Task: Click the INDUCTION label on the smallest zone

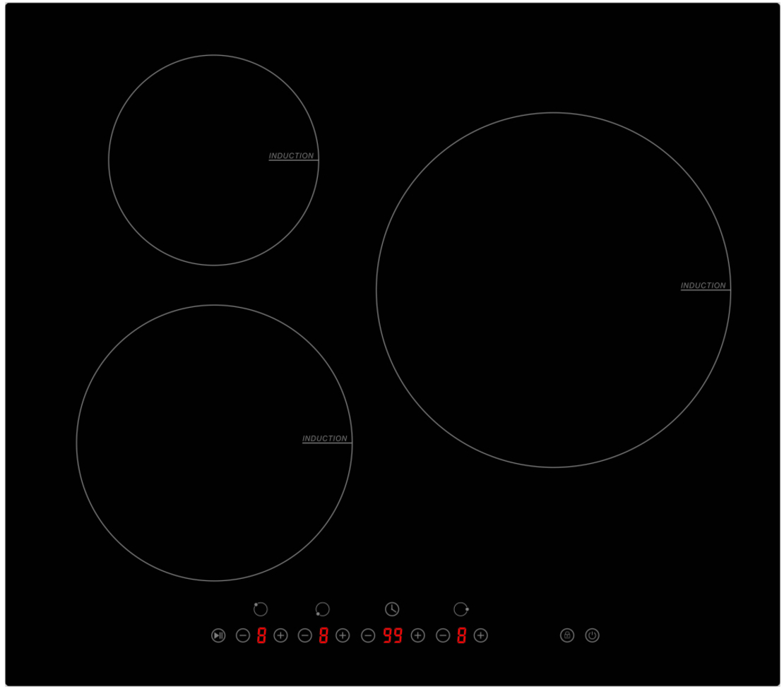Action: 291,156
